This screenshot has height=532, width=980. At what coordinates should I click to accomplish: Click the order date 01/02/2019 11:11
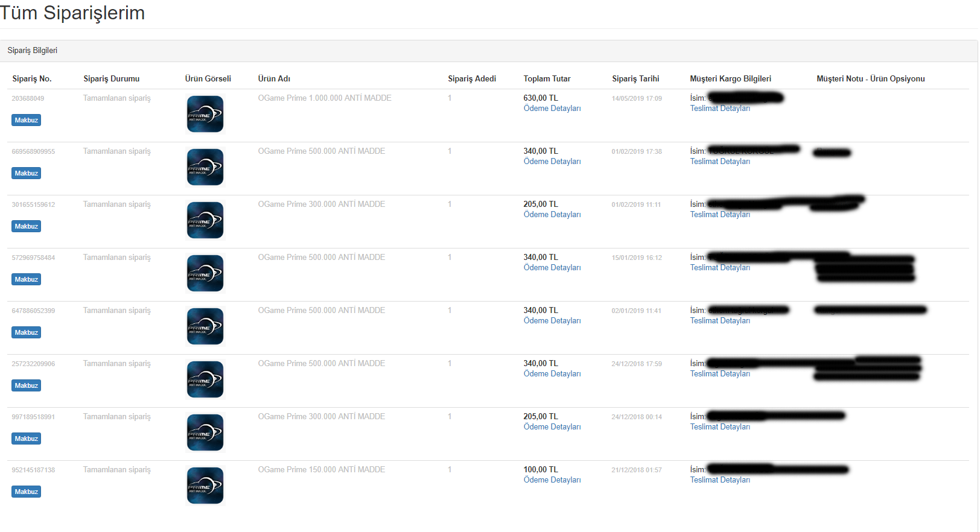click(x=636, y=204)
